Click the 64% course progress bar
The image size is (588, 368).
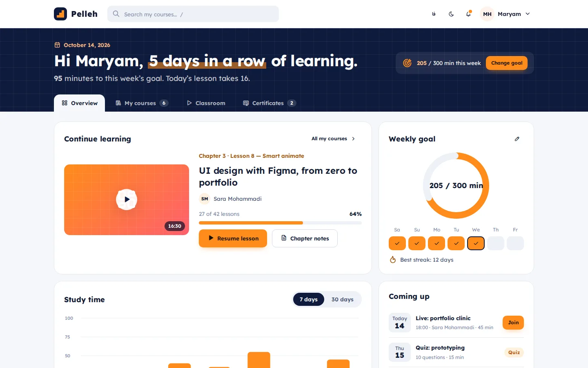click(x=280, y=223)
